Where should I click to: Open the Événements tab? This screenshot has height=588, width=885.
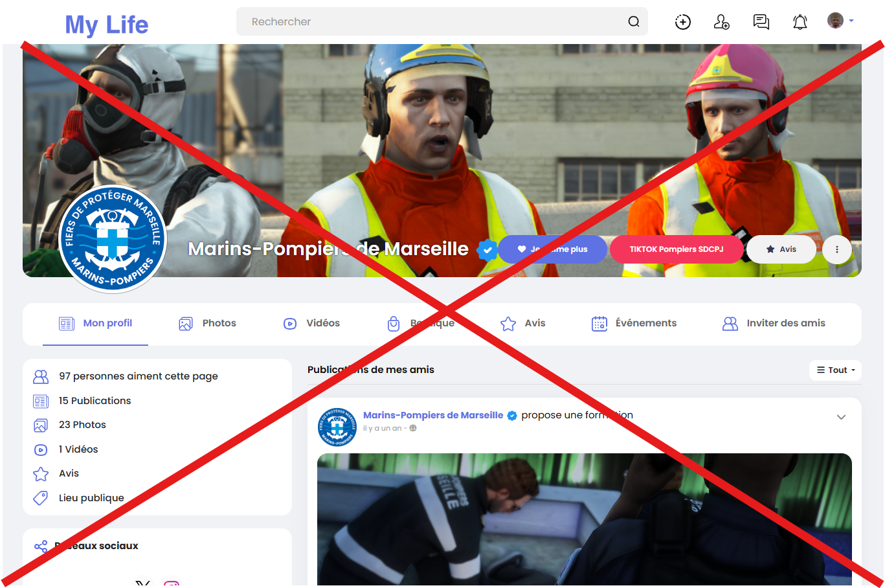pos(634,323)
